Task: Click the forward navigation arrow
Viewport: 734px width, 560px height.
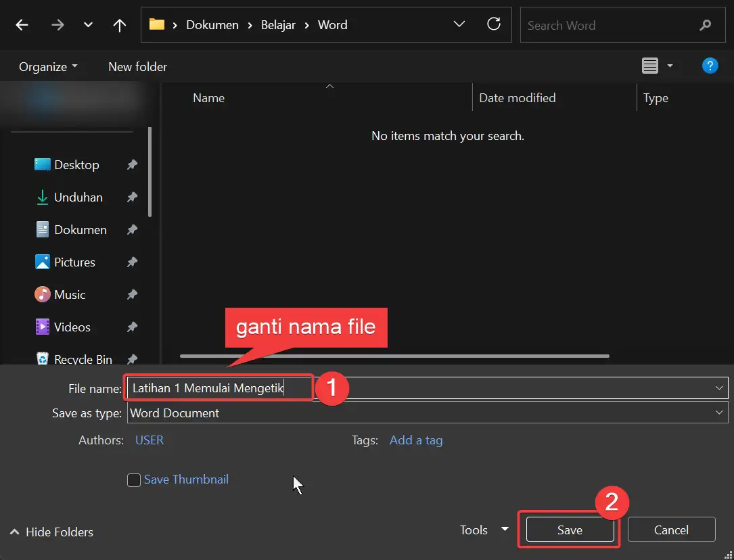Action: coord(58,24)
